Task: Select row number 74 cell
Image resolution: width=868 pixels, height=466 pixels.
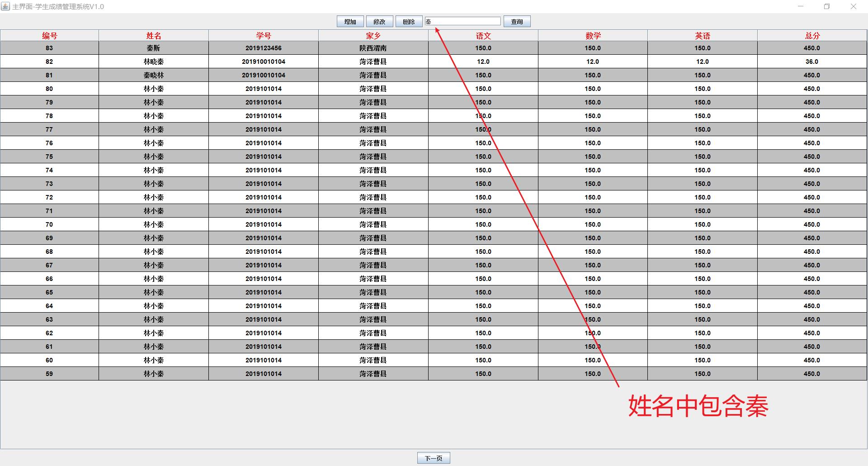Action: [49, 170]
